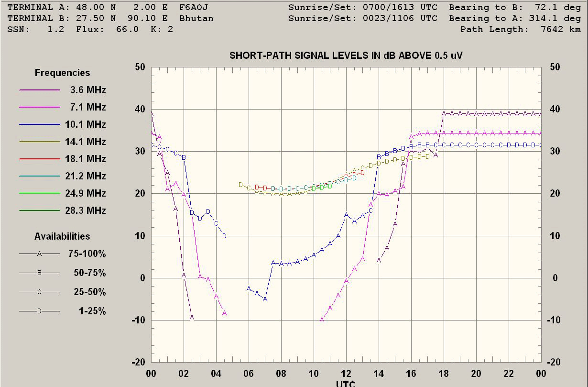Click the 12 hour mark on UTC axis
This screenshot has width=588, height=387.
click(346, 373)
